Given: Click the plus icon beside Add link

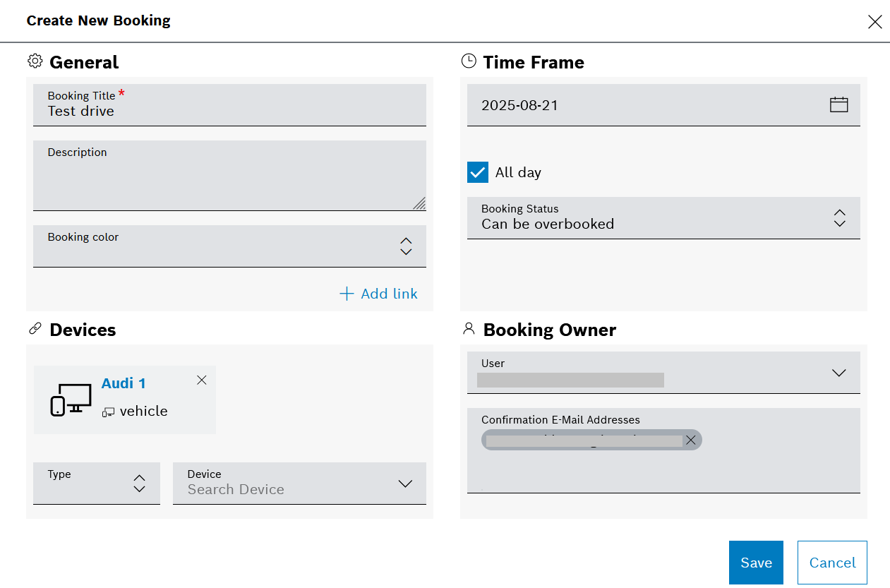Looking at the screenshot, I should pyautogui.click(x=346, y=294).
